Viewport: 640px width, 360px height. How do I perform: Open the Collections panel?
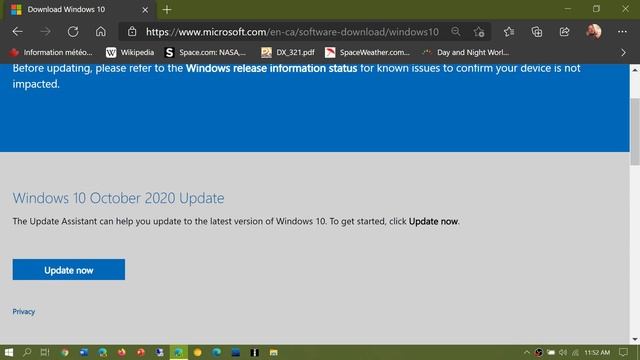click(x=537, y=32)
